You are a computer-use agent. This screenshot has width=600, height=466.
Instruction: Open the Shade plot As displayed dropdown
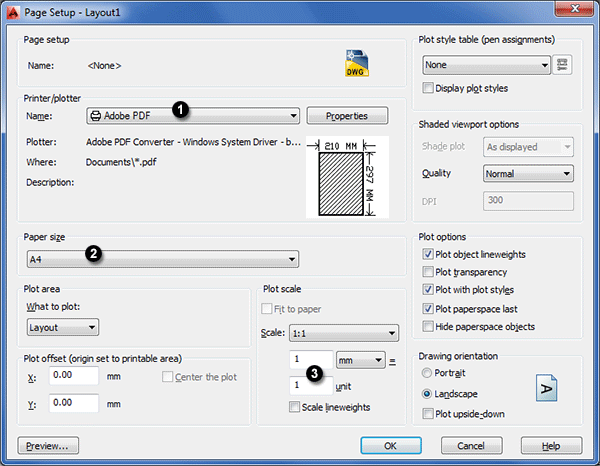[x=528, y=147]
